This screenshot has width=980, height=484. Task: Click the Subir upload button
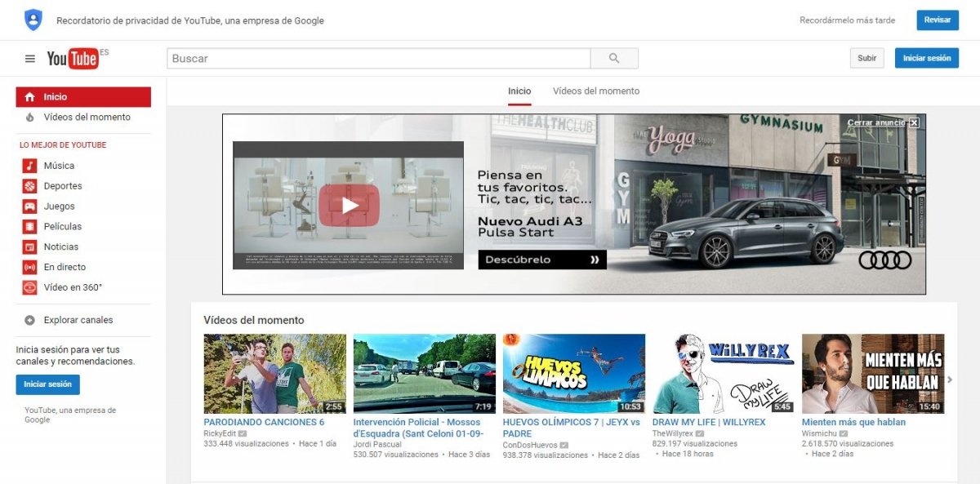tap(866, 58)
